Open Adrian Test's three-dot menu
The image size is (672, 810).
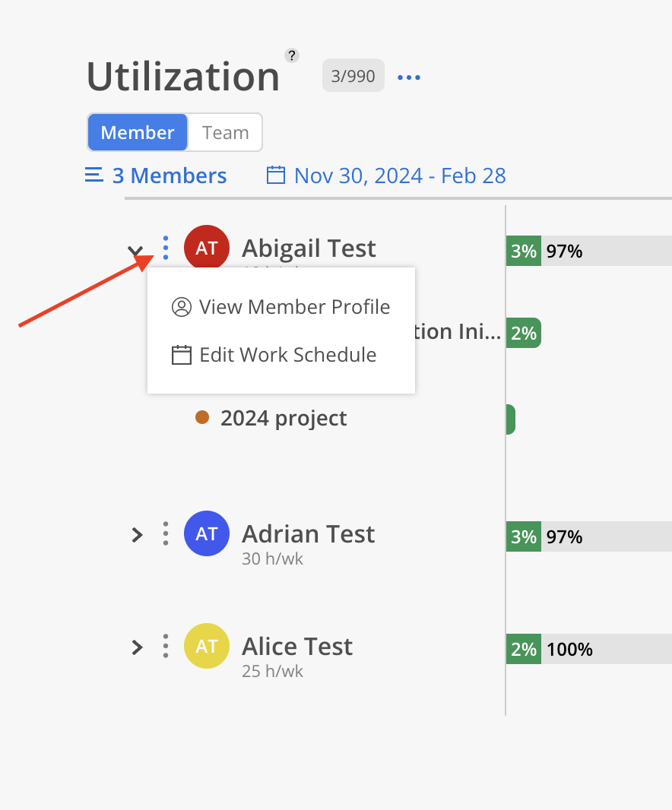[x=166, y=533]
